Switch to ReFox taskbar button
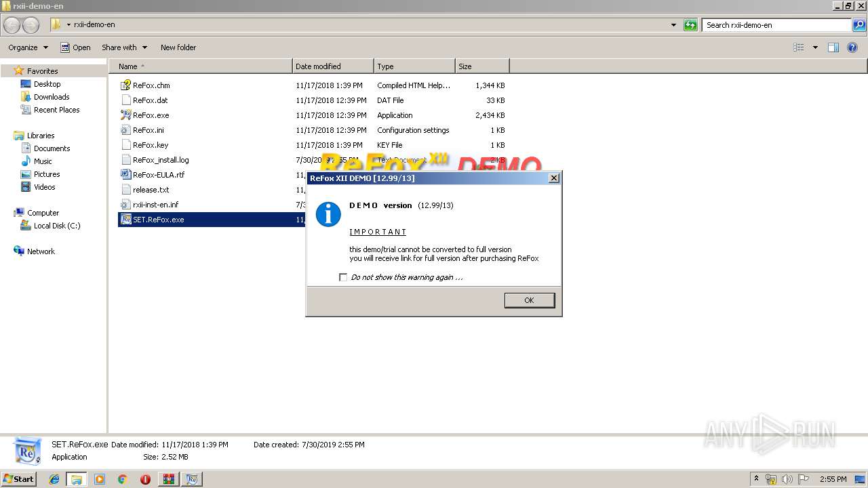The image size is (868, 488). (x=192, y=479)
